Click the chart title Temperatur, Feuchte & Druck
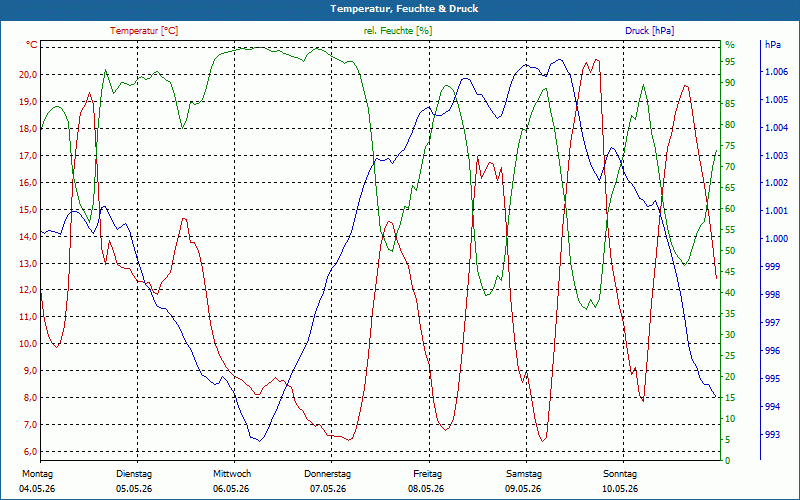The width and height of the screenshot is (800, 500). [x=404, y=9]
